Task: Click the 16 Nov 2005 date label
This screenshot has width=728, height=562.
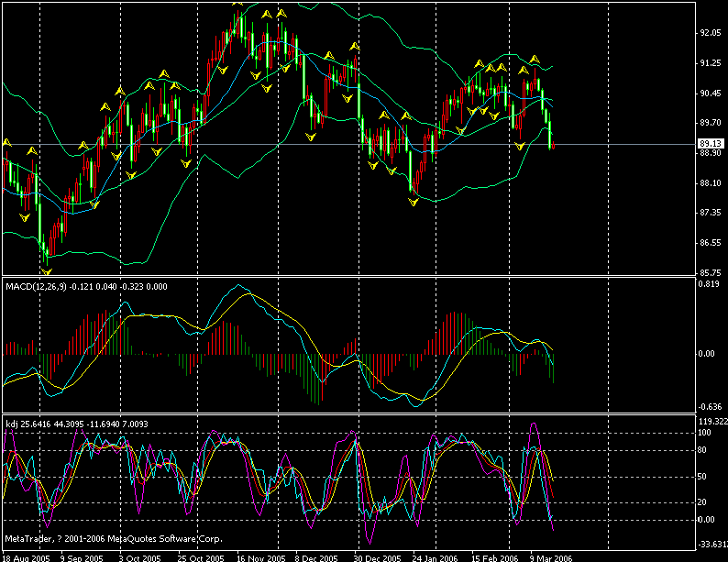Action: (260, 556)
